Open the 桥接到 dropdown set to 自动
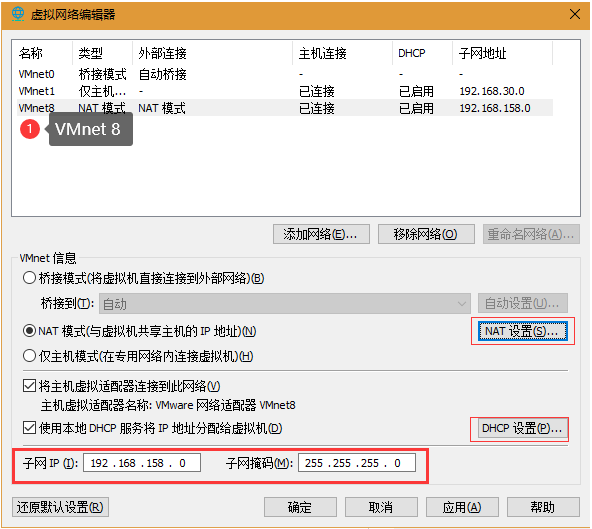 (285, 304)
